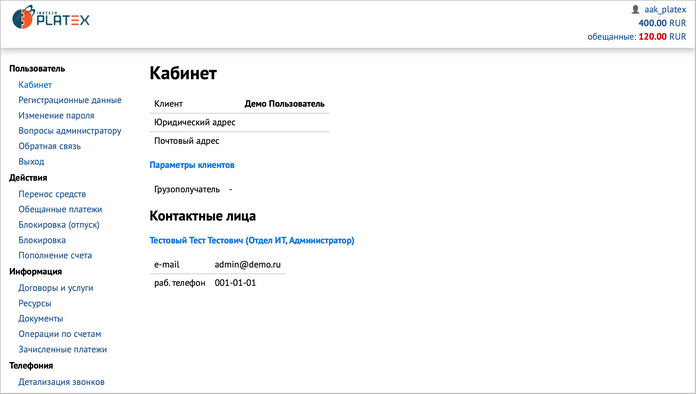Click the Действия section header
This screenshot has height=394, width=696.
pos(28,178)
